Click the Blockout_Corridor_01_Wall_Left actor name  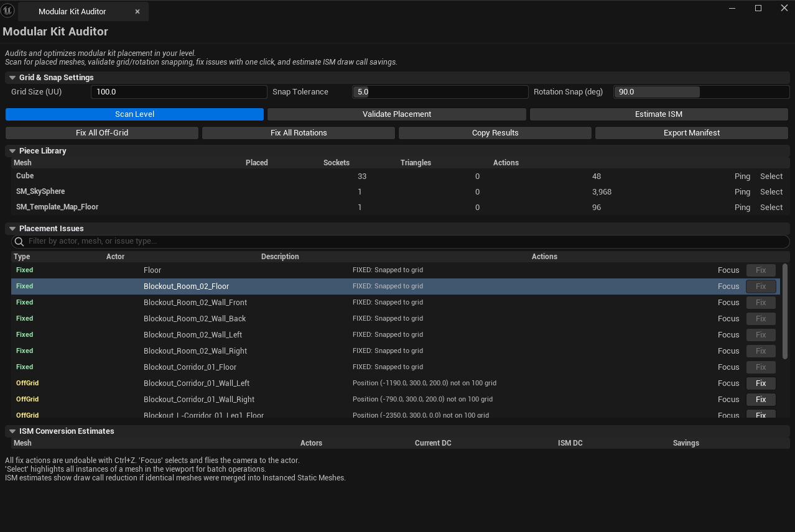click(x=197, y=383)
